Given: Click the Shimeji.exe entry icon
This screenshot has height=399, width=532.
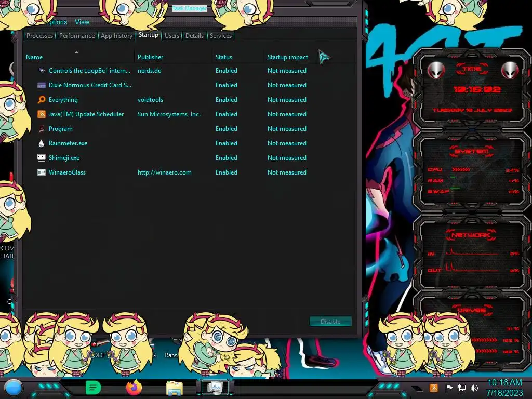Looking at the screenshot, I should (x=42, y=158).
